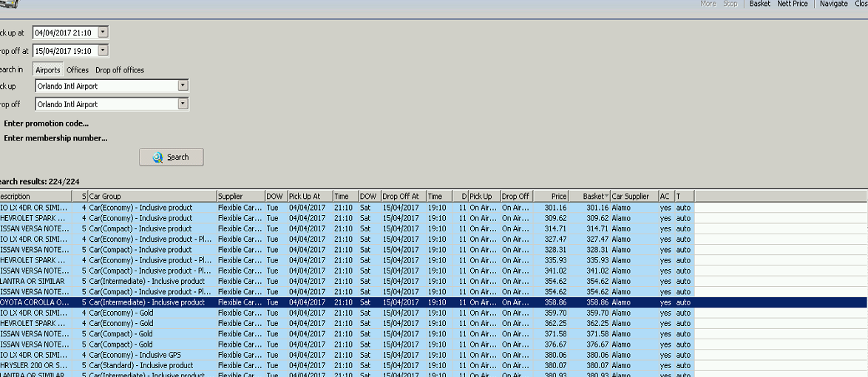Click Enter membership number link
This screenshot has height=377, width=868.
tap(55, 138)
